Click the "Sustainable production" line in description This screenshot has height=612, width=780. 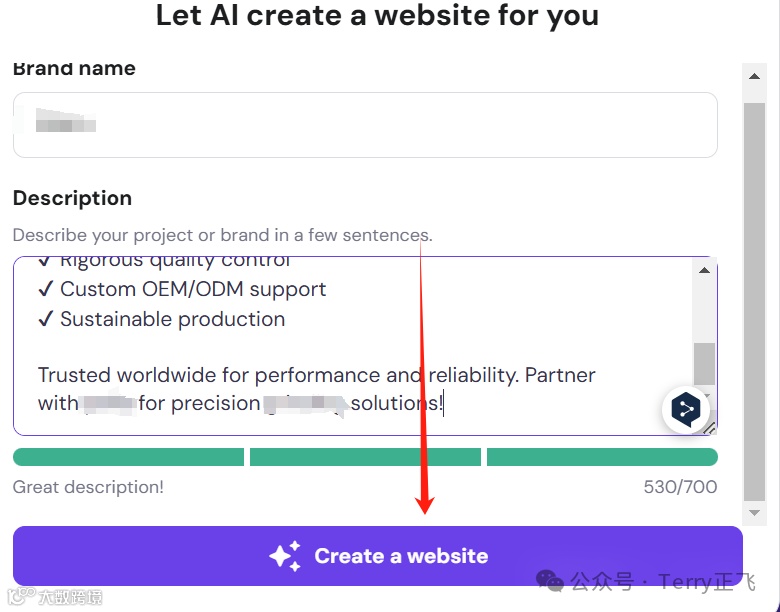pos(172,320)
